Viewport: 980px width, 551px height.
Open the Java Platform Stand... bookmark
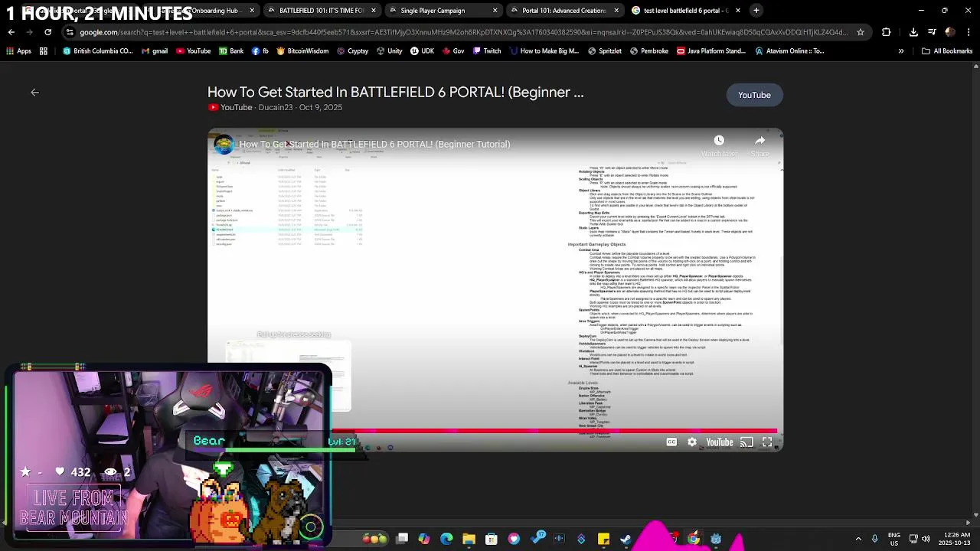(710, 51)
